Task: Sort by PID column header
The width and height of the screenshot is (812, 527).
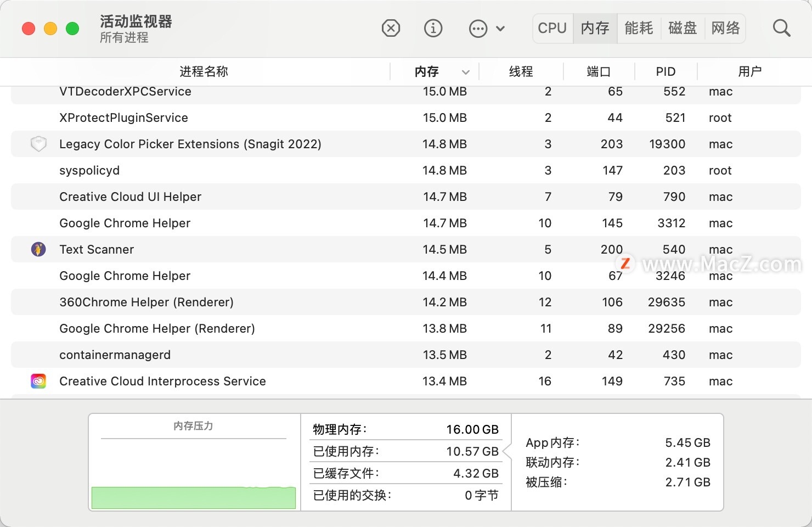Action: click(x=666, y=71)
